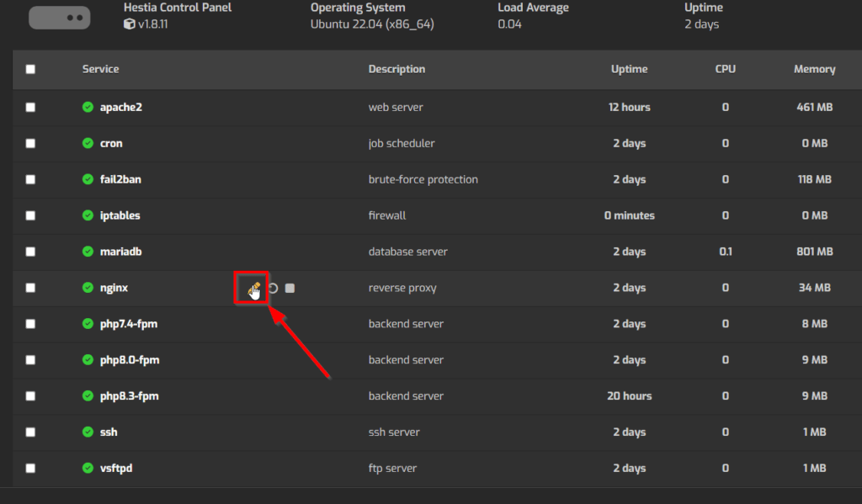Open the apache2 service name link

pos(120,107)
